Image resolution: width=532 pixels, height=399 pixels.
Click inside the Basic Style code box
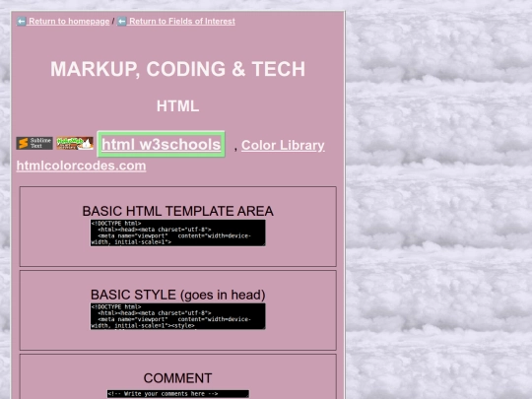[177, 316]
